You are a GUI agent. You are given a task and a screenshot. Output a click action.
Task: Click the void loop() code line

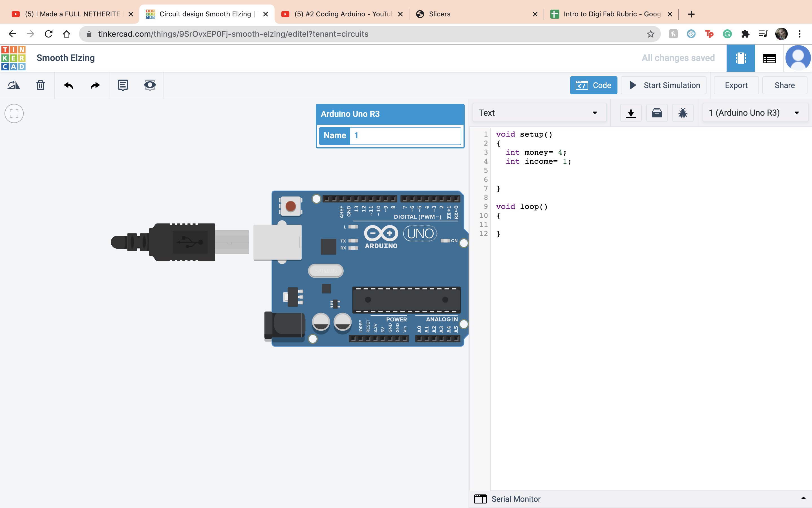point(522,207)
